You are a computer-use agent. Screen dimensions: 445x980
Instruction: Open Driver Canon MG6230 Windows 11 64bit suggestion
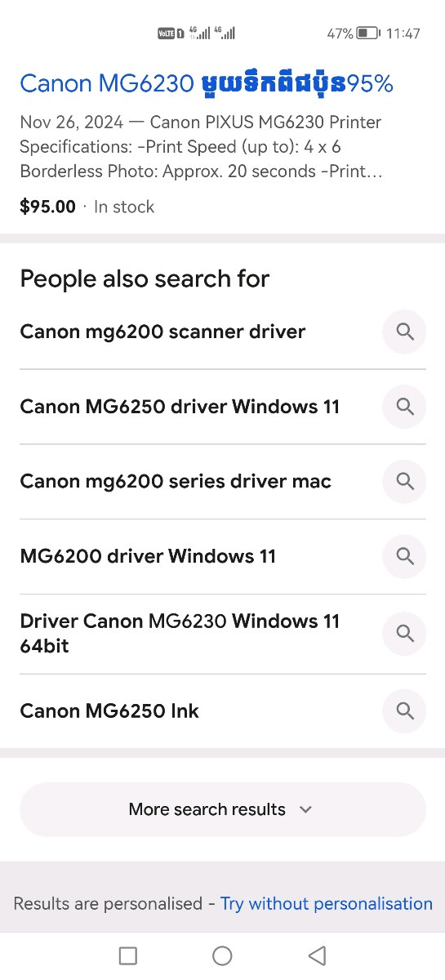tap(180, 633)
